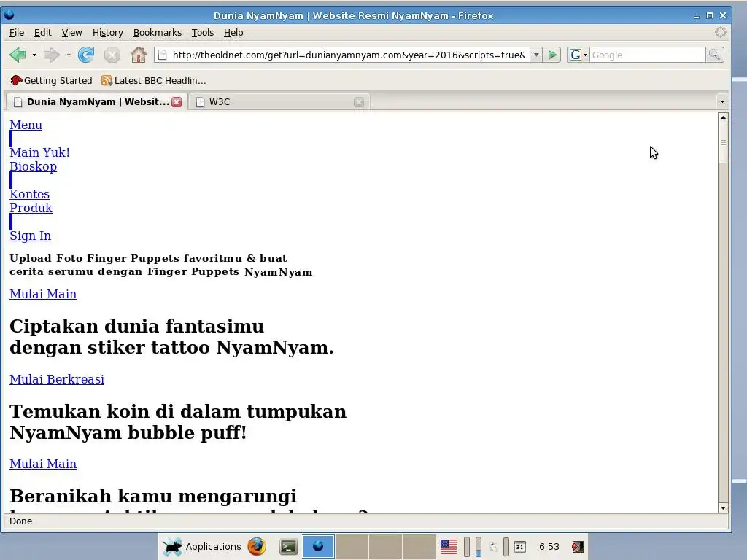Click the green Go arrow button

552,55
